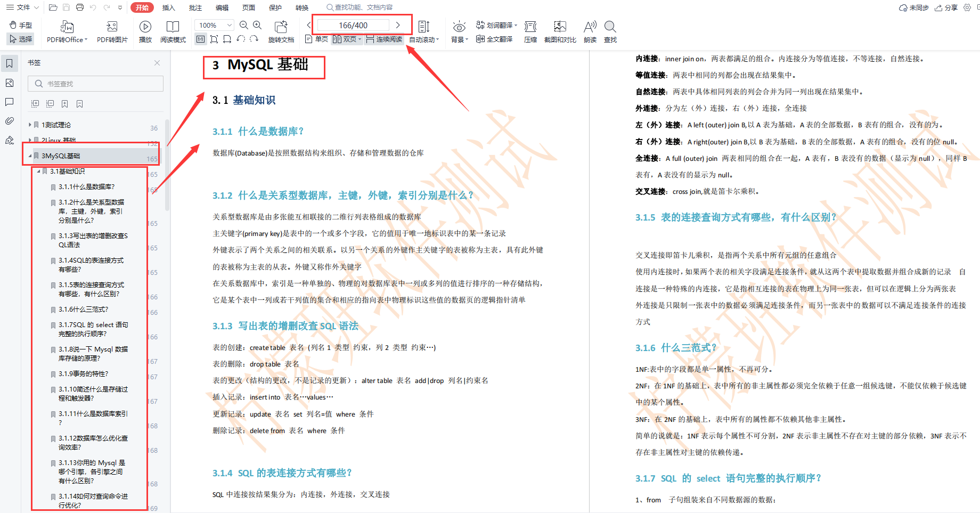The height and width of the screenshot is (513, 980).
Task: Open the settings gear icon
Action: click(x=967, y=7)
